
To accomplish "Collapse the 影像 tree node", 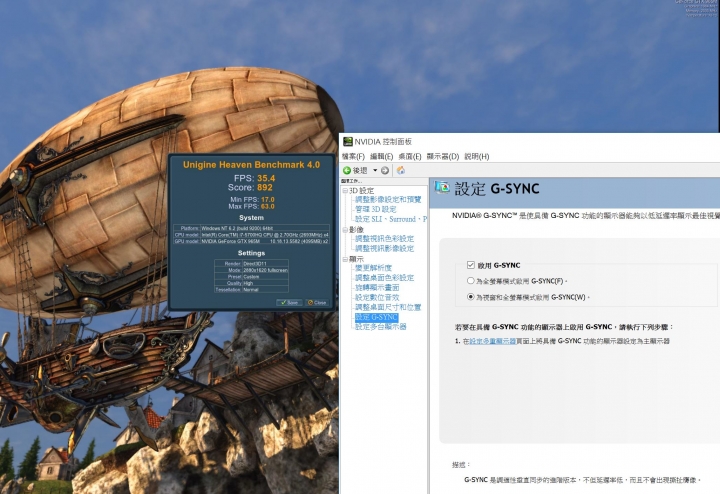I will click(x=345, y=230).
